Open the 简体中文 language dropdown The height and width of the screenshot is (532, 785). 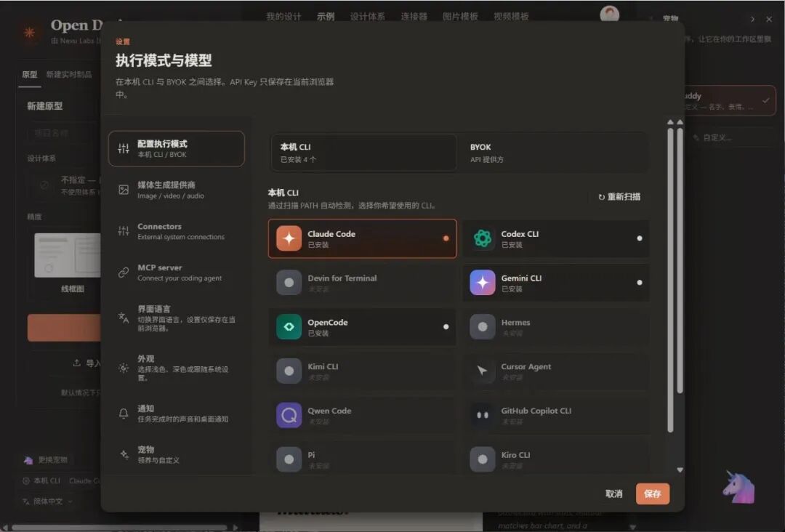click(48, 501)
